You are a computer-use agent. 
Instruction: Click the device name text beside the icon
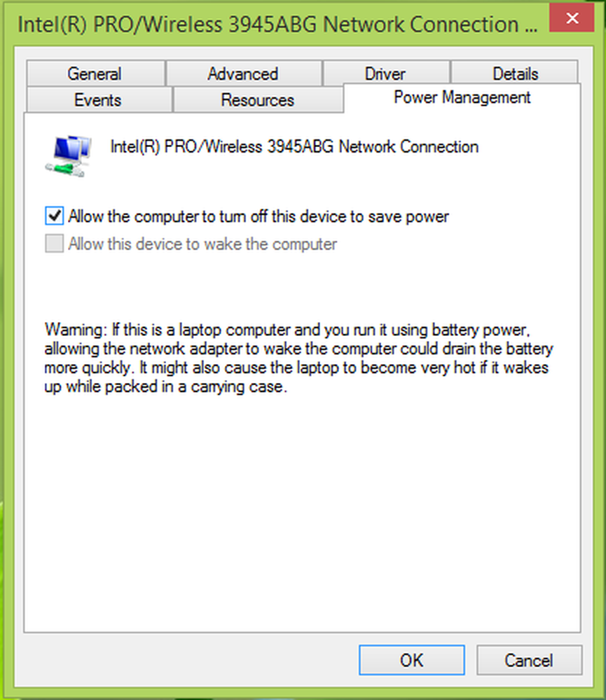tap(294, 146)
